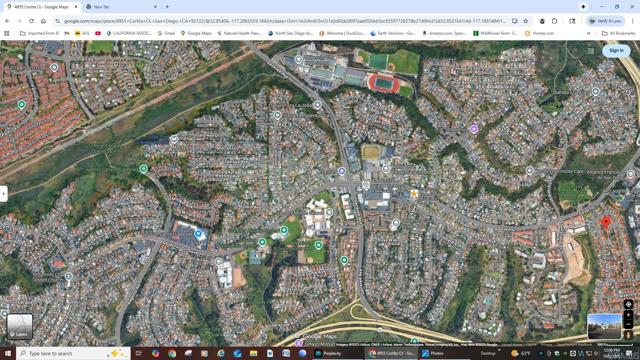
Task: Click the Verify it's you profile button
Action: tap(605, 21)
